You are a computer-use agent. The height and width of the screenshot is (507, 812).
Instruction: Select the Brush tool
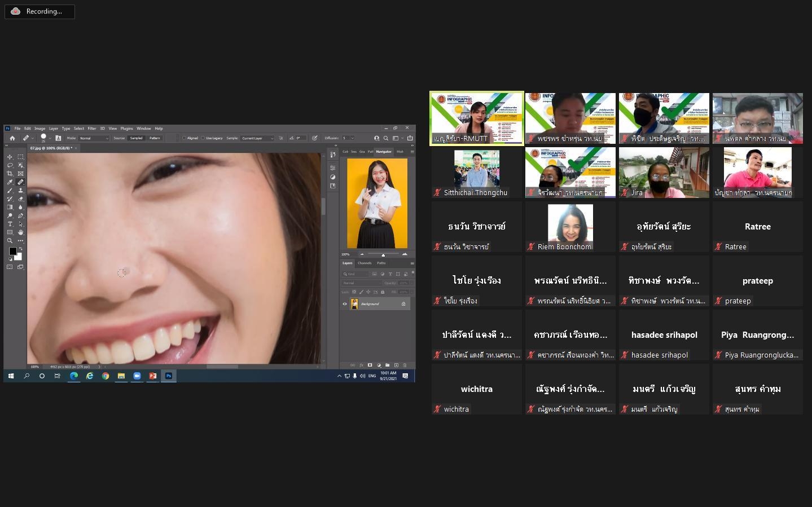[10, 191]
